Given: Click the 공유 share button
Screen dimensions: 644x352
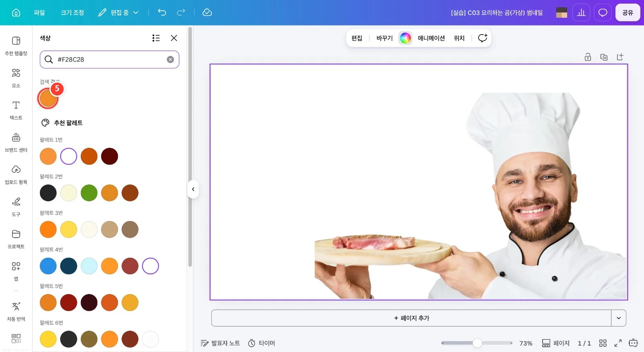Looking at the screenshot, I should tap(627, 12).
